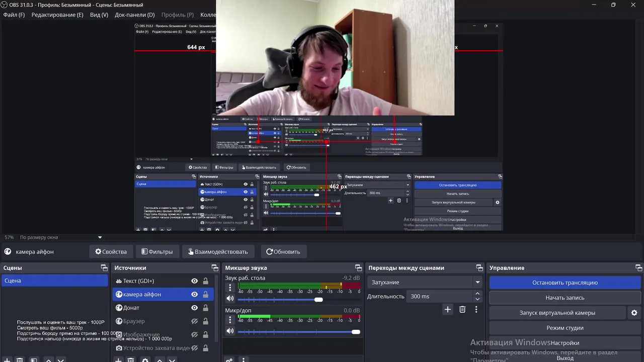The image size is (644, 362).
Task: Decrease transition duration with down arrow
Action: (x=477, y=299)
